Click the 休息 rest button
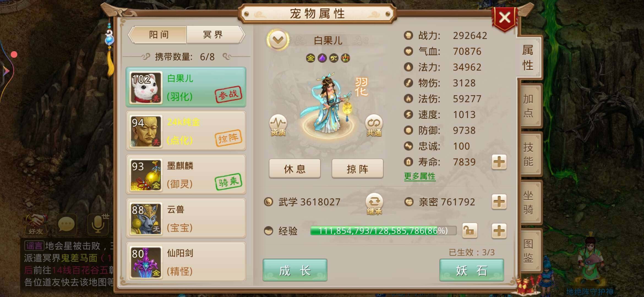644x297 pixels. point(295,169)
